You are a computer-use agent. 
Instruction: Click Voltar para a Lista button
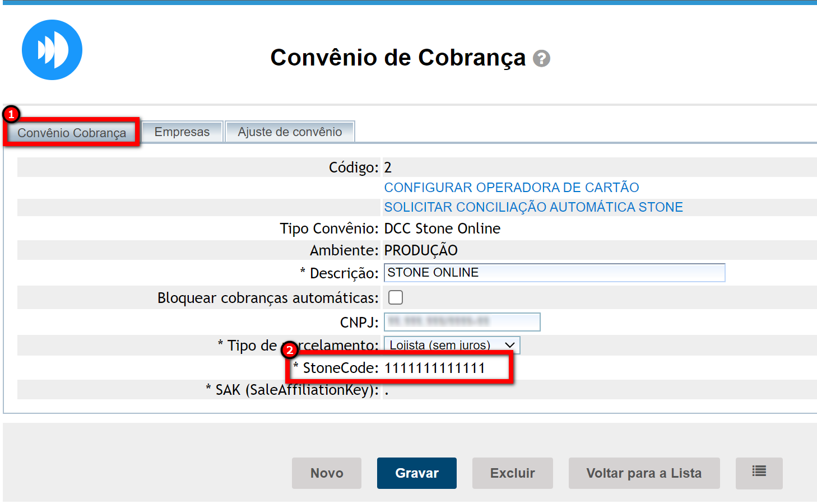(x=644, y=473)
